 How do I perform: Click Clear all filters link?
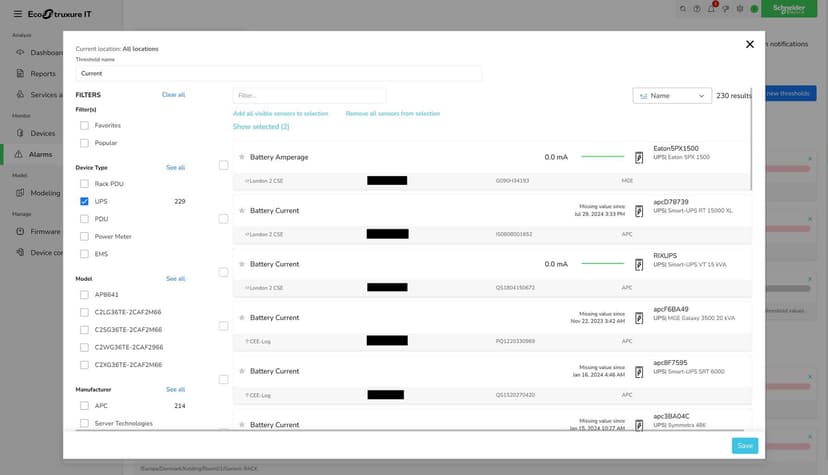pyautogui.click(x=173, y=94)
